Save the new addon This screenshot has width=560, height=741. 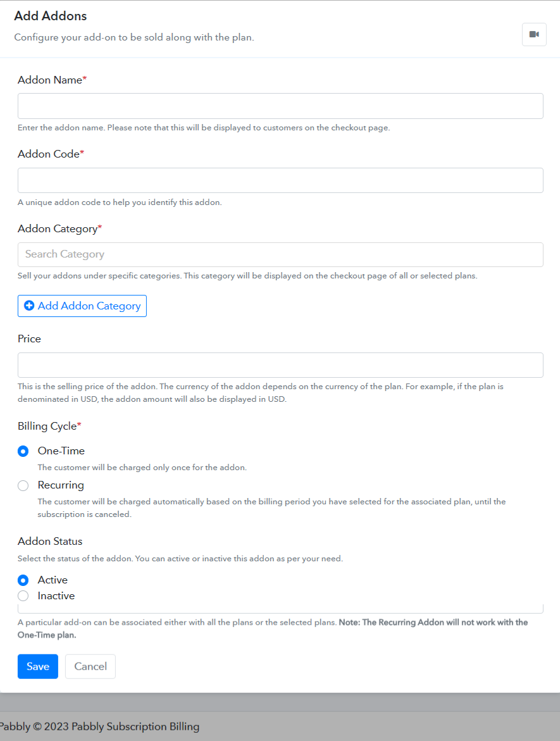point(38,666)
